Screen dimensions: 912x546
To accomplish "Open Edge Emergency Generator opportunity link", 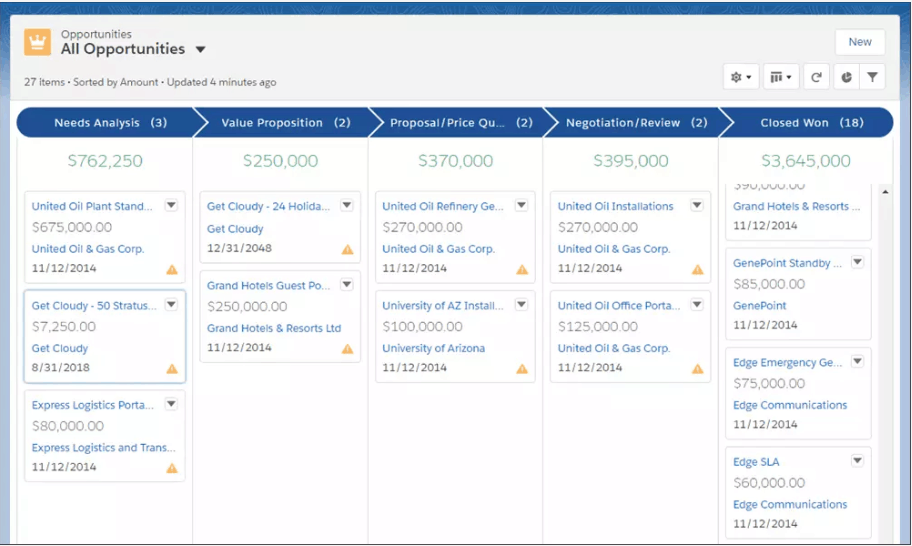I will pyautogui.click(x=787, y=362).
